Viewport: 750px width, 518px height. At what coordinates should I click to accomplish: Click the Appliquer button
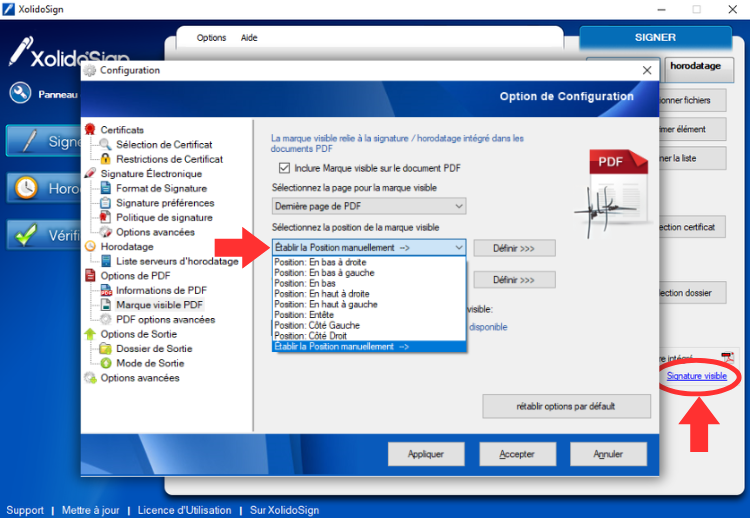tap(426, 454)
